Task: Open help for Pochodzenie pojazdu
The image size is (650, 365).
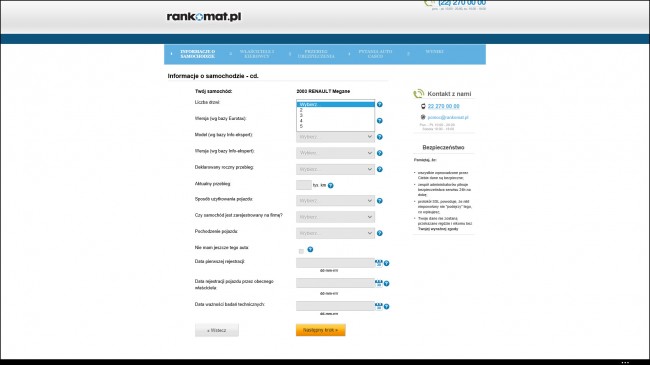Action: (379, 234)
